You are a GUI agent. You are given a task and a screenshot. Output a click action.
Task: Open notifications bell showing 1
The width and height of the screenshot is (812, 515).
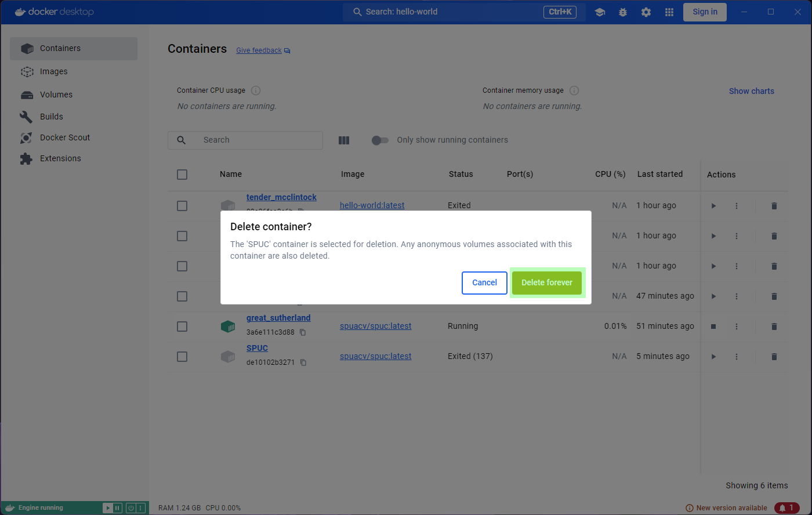[x=787, y=508]
